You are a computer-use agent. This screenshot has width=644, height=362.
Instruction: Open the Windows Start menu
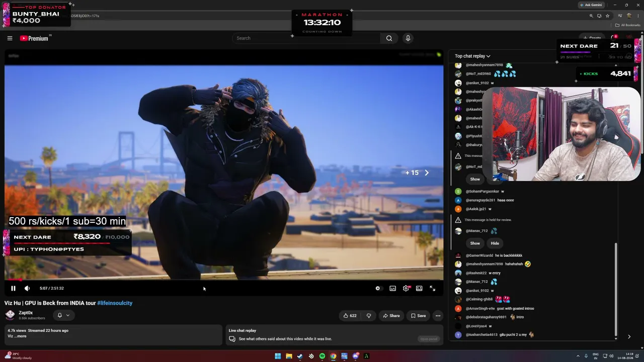point(278,356)
